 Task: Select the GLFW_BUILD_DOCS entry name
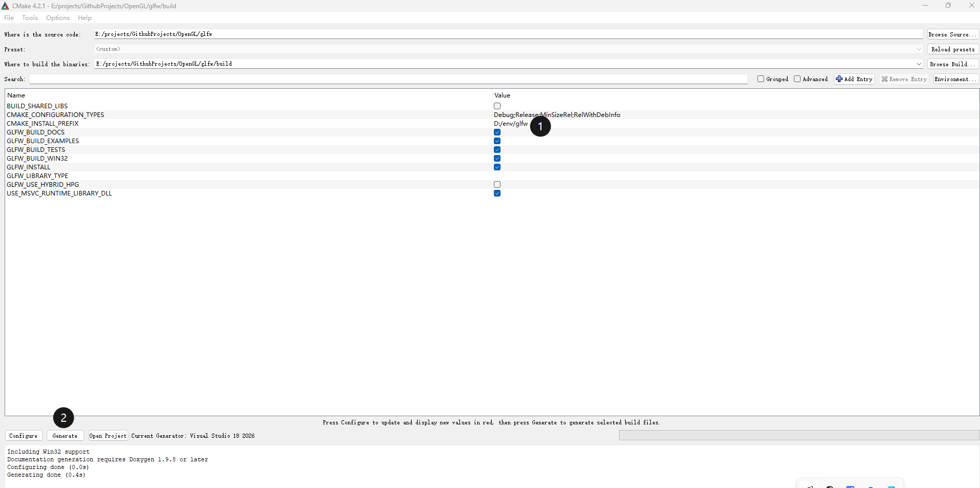36,132
